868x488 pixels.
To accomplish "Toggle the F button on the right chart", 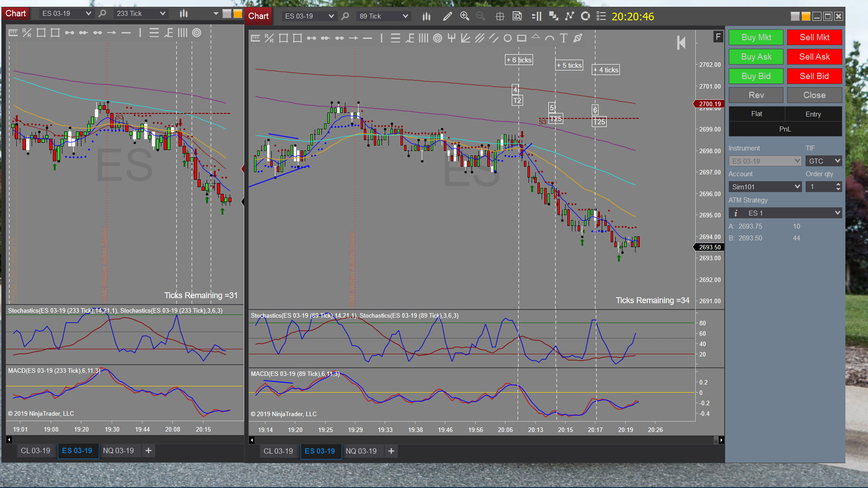I will 718,37.
